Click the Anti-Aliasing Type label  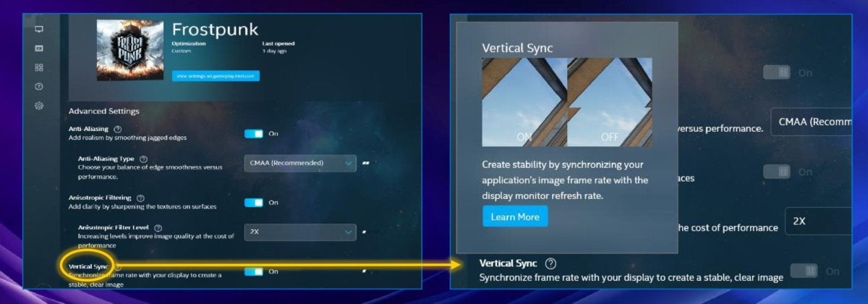[x=106, y=159]
